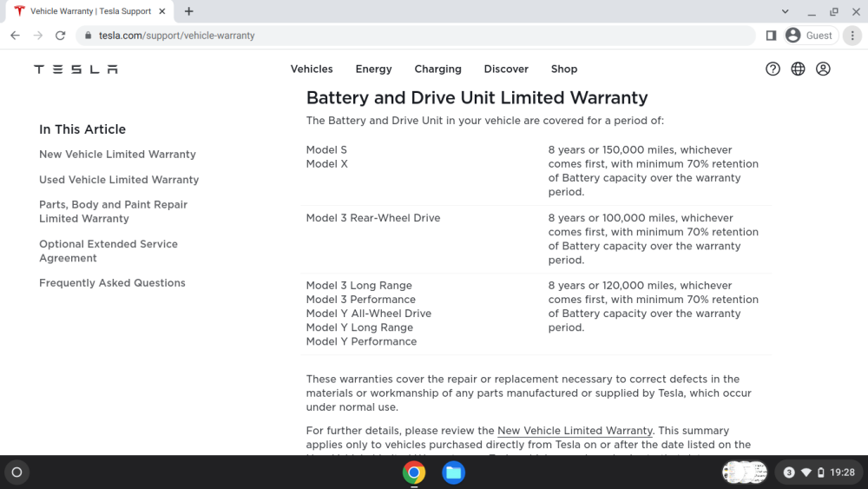This screenshot has width=868, height=489.
Task: Jump to New Vehicle Limited Warranty section
Action: click(117, 155)
